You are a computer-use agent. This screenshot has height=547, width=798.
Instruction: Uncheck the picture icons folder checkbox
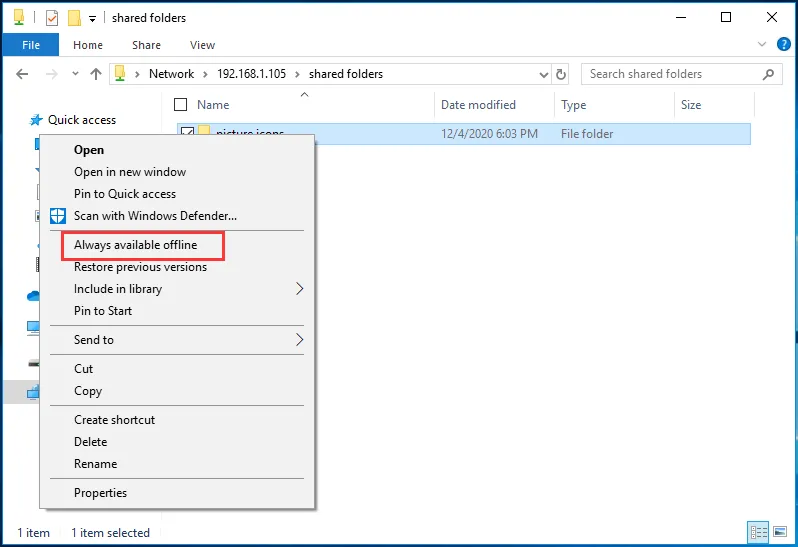[187, 134]
